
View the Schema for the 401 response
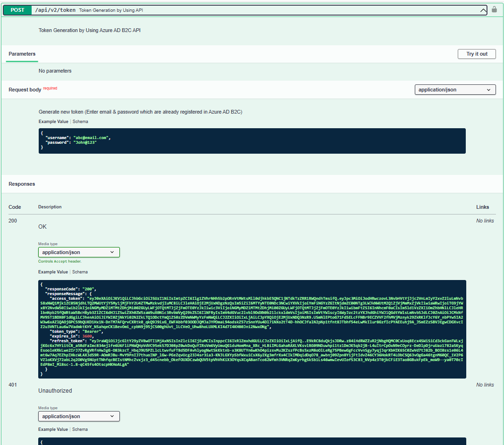(x=80, y=429)
